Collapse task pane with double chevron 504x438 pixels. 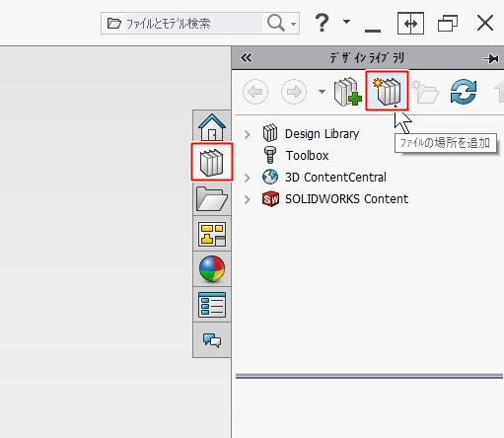[246, 58]
